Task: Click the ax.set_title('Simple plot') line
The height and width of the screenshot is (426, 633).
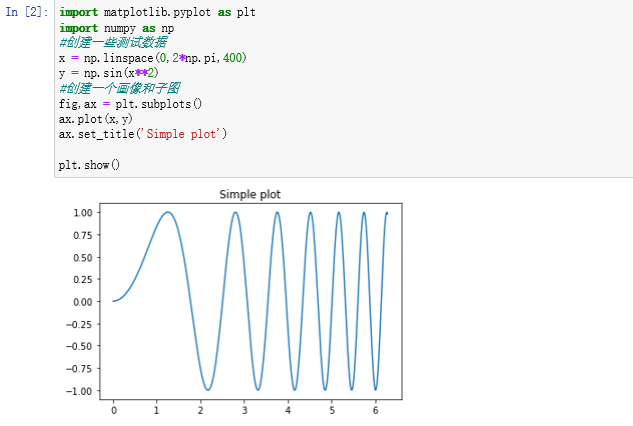Action: pyautogui.click(x=143, y=134)
